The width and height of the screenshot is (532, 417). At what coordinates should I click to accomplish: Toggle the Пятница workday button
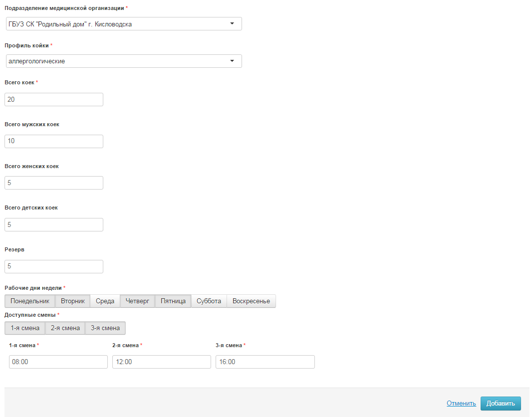click(x=173, y=301)
